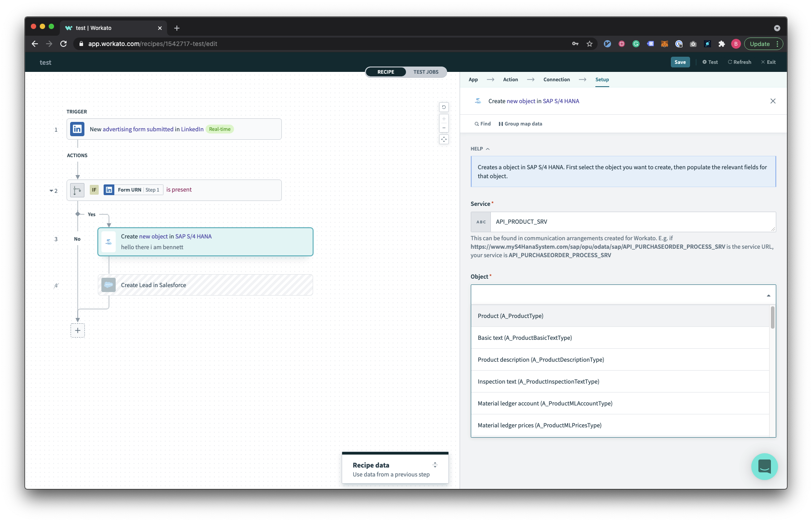Open the Intercom chat bubble
The image size is (812, 522).
pyautogui.click(x=764, y=466)
